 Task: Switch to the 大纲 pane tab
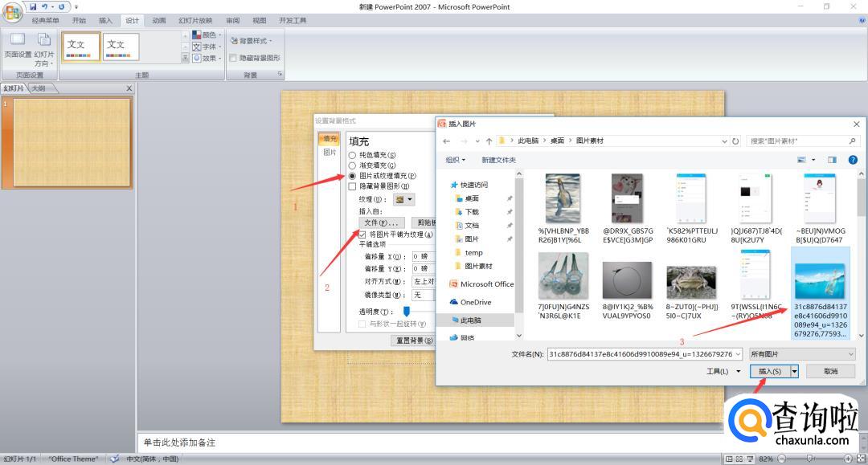pyautogui.click(x=39, y=88)
